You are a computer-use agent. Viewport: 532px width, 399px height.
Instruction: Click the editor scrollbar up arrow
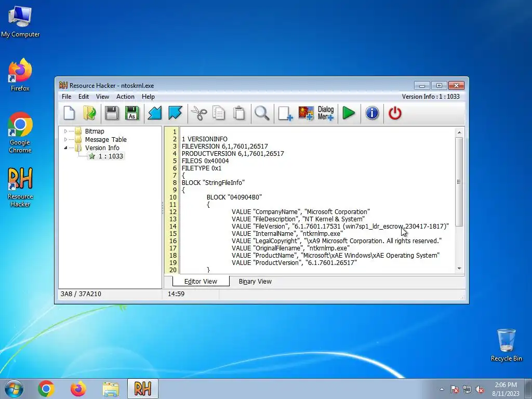(x=459, y=132)
